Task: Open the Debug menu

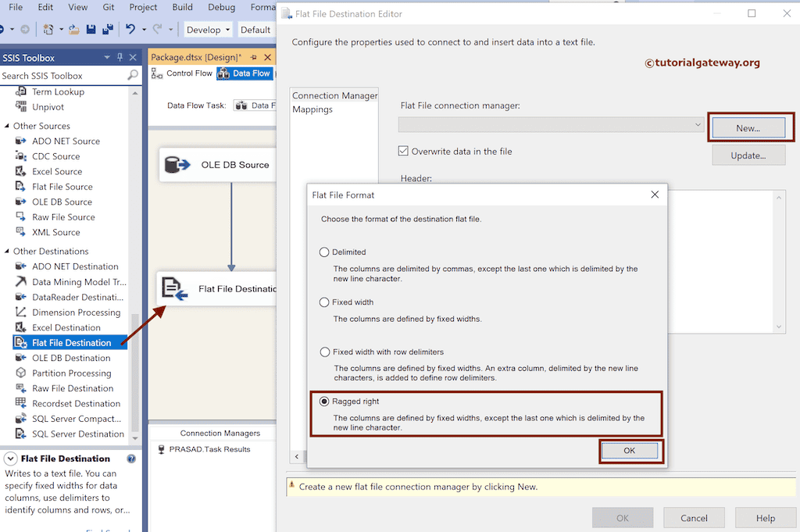Action: [221, 8]
